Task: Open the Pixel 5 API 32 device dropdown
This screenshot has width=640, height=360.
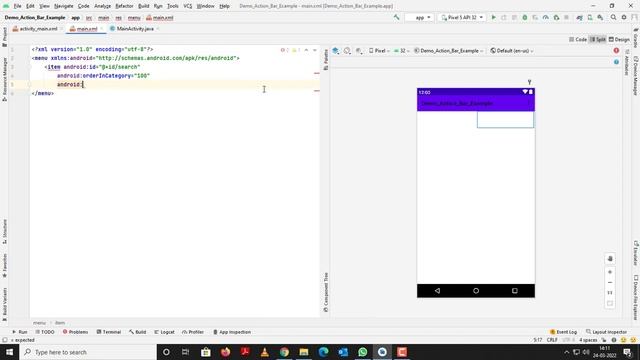Action: (462, 18)
